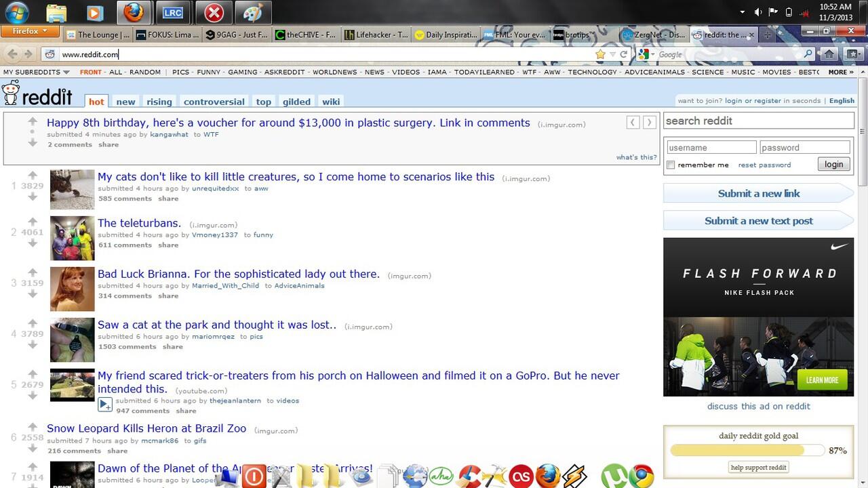Open the Firefox bookmarks menu icon
868x488 pixels.
click(x=852, y=54)
